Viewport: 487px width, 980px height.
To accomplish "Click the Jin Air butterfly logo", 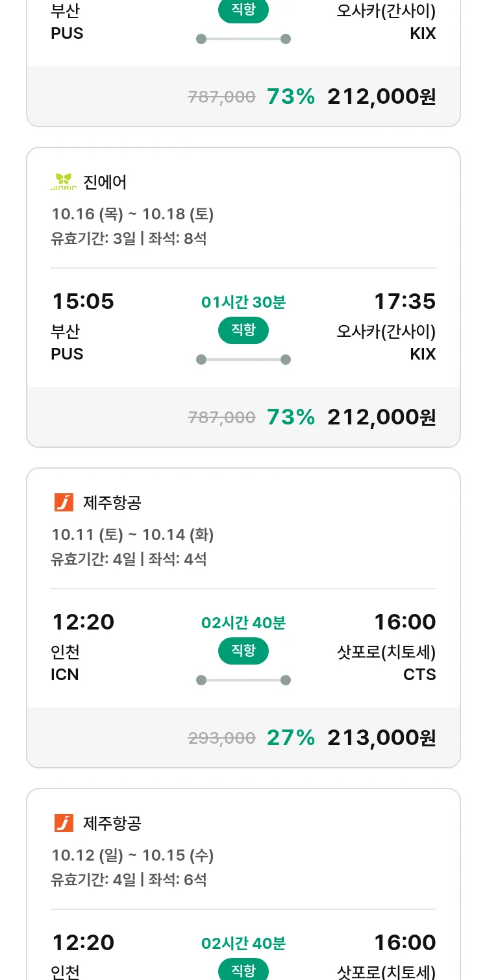I will (x=64, y=182).
